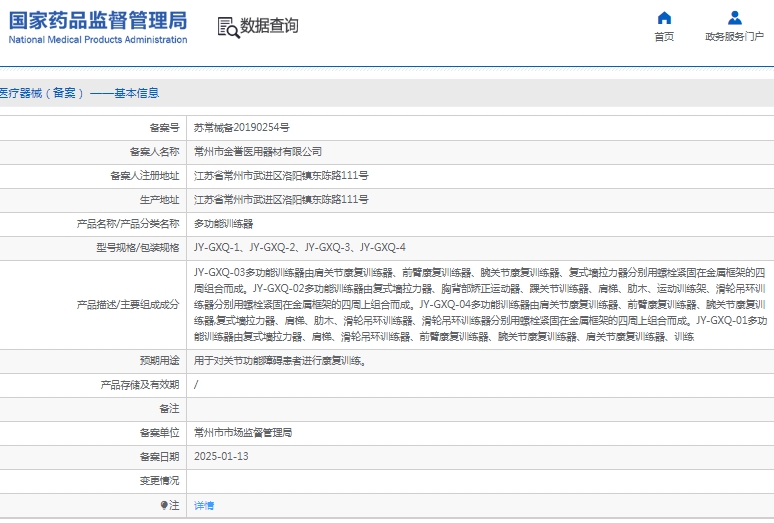Image resolution: width=774 pixels, height=523 pixels.
Task: Click the date 2025-01-13
Action: [x=221, y=456]
